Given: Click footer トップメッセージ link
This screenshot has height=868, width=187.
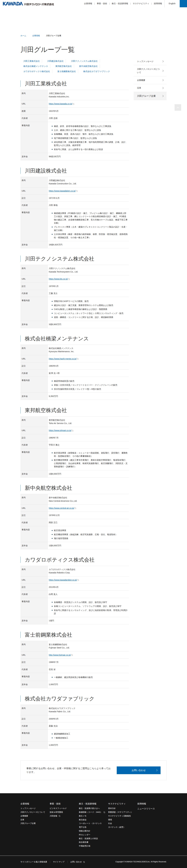Looking at the screenshot, I should 28,808.
